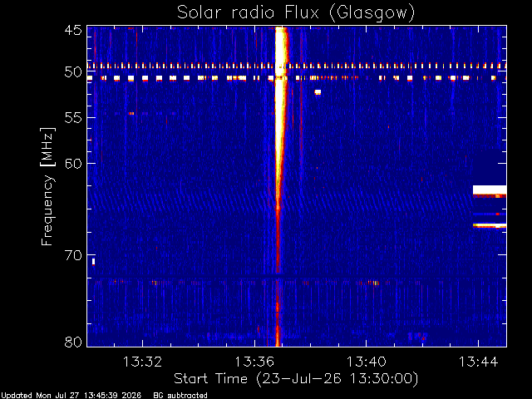The height and width of the screenshot is (399, 532).
Task: Click the Start Time axis caption
Action: (296, 379)
